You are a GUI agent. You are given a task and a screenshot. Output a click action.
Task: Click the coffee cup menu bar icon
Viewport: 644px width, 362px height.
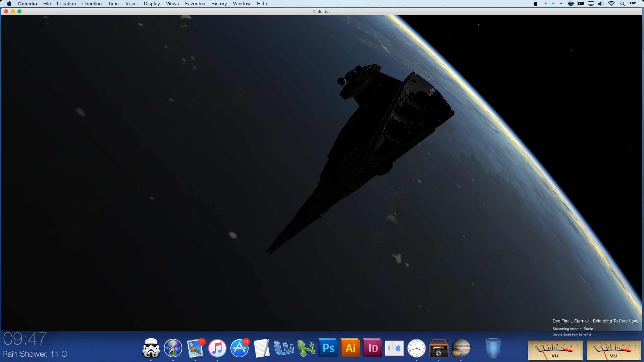571,4
